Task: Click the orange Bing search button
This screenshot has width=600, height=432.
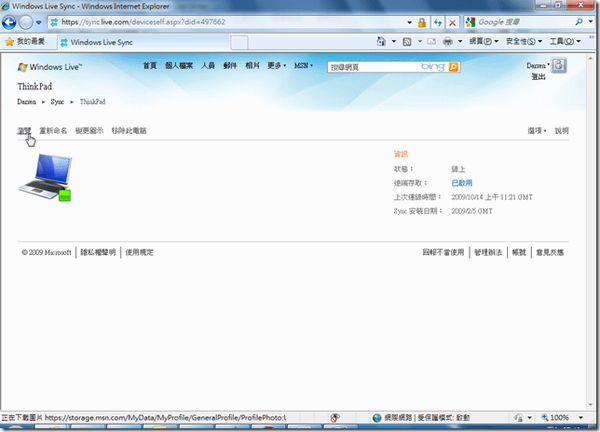Action: [x=453, y=67]
